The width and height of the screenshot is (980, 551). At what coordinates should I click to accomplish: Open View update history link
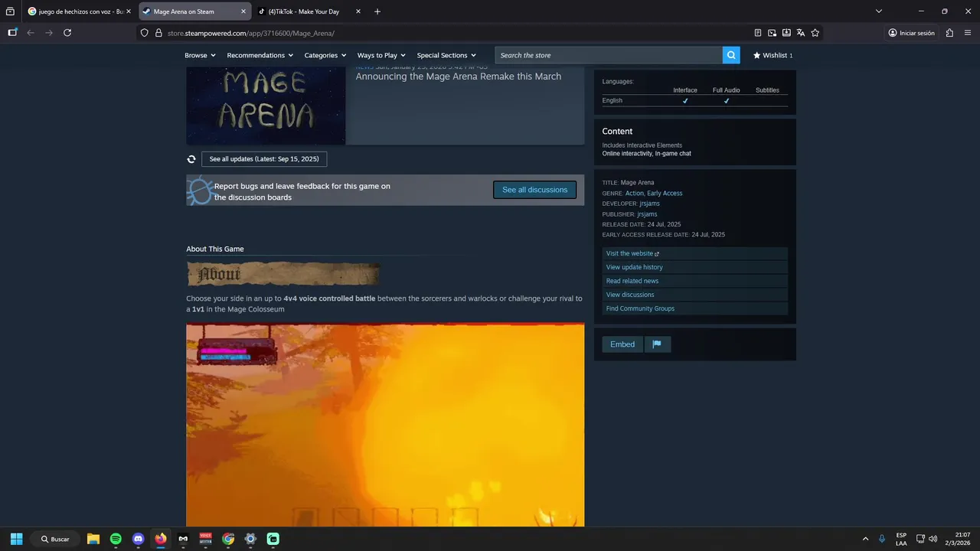click(695, 267)
